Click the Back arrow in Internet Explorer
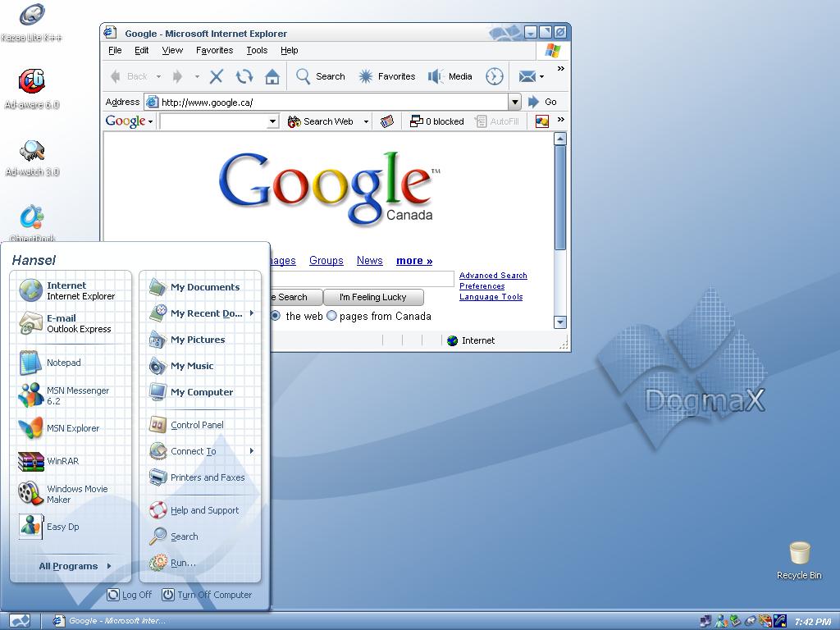The height and width of the screenshot is (630, 840). [x=129, y=76]
